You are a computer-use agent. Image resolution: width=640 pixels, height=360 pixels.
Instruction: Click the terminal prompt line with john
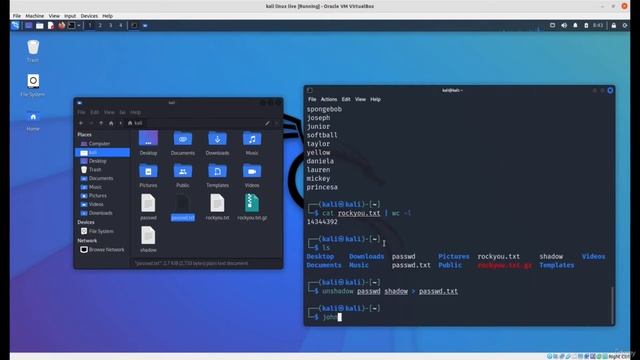457,317
